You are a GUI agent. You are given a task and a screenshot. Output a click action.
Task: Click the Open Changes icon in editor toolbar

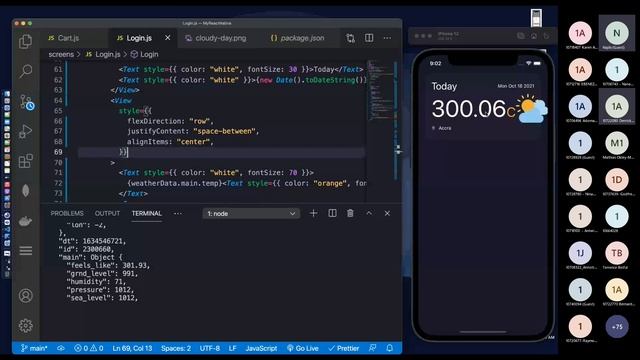coord(350,38)
